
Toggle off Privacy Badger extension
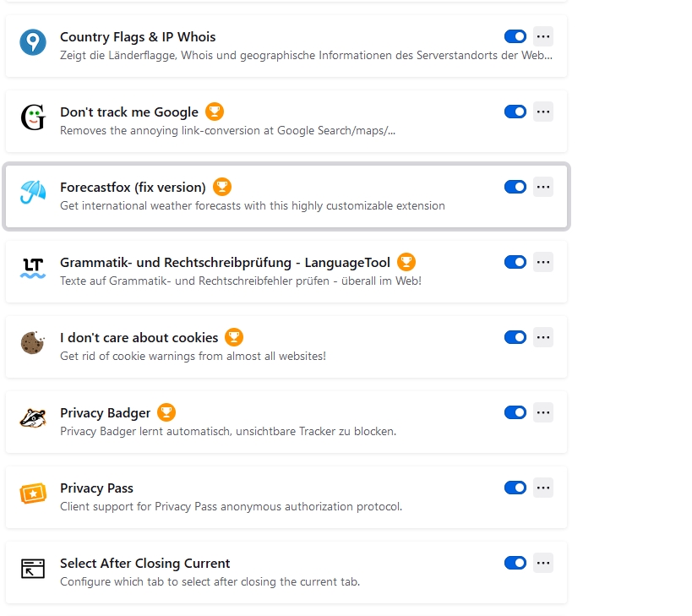point(515,412)
